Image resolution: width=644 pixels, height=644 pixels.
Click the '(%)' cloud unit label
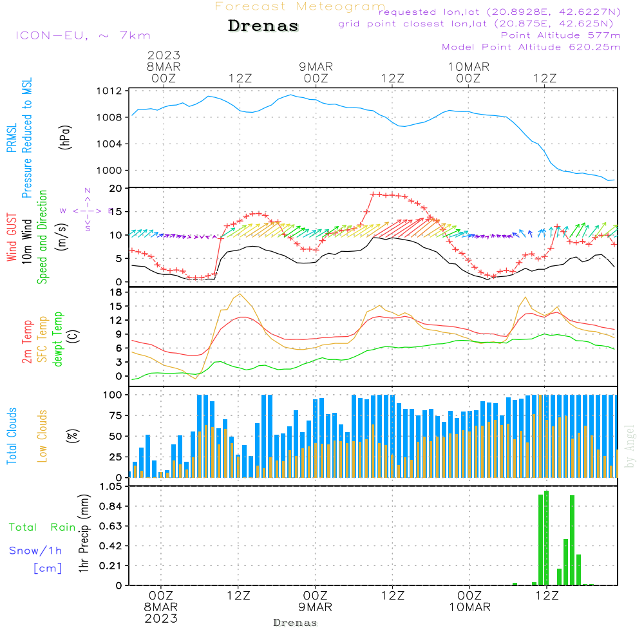[x=73, y=436]
